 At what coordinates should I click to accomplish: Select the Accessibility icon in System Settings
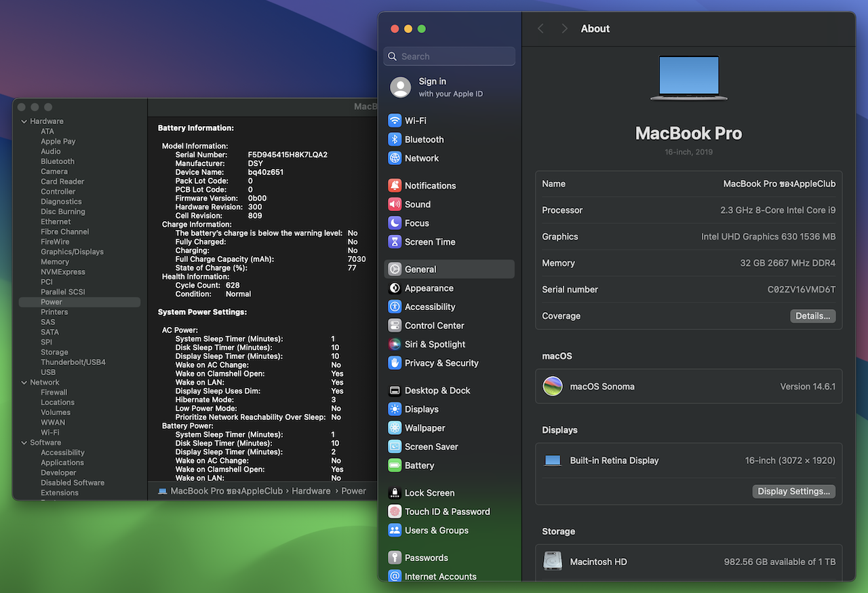click(395, 307)
